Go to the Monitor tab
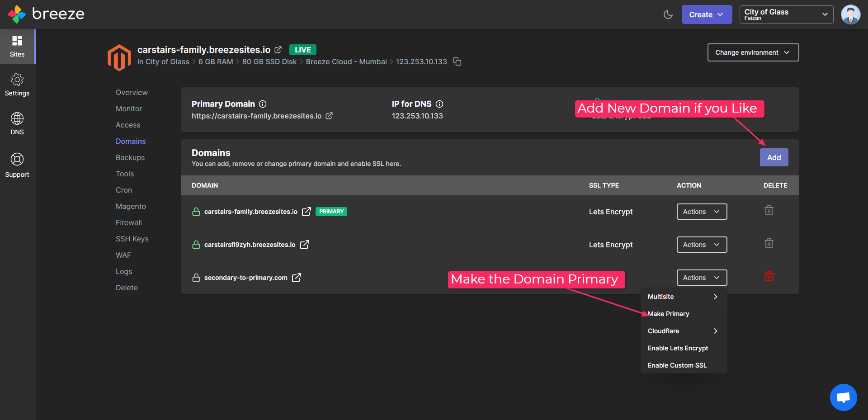The width and height of the screenshot is (868, 420). coord(129,109)
